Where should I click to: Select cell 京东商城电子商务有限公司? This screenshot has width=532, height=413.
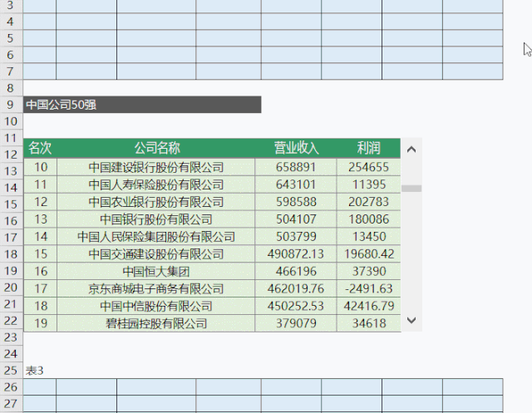pos(156,288)
